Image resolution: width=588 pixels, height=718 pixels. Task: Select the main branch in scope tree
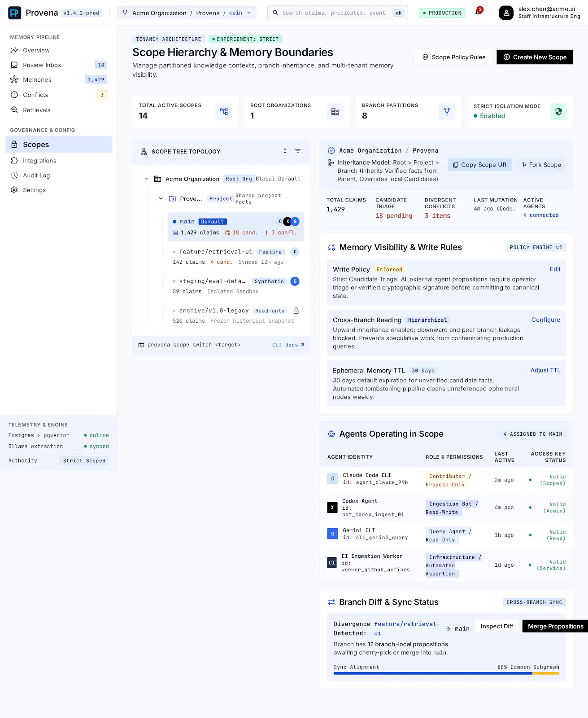(236, 227)
